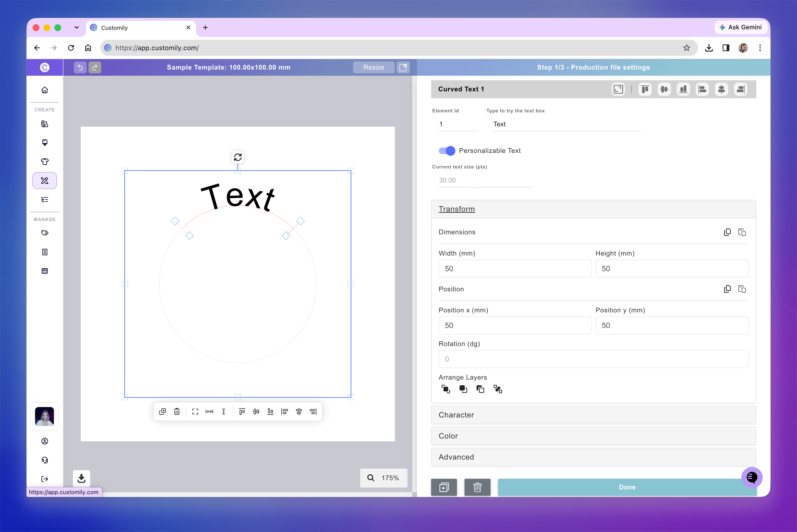The width and height of the screenshot is (797, 532).
Task: Click the duplicate button beside Done
Action: click(444, 487)
